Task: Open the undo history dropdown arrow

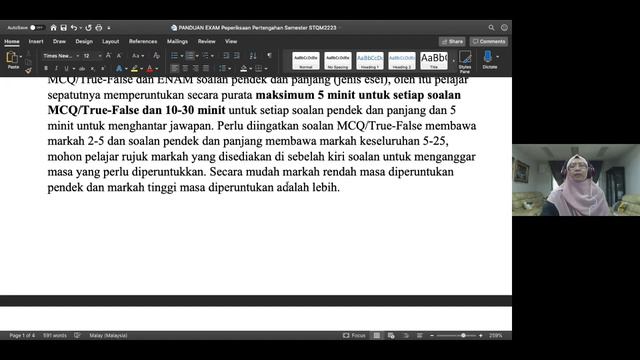Action: [x=81, y=28]
